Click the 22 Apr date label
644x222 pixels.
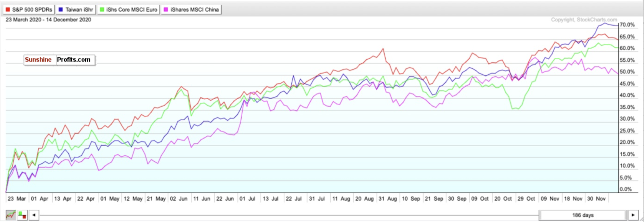tap(86, 199)
